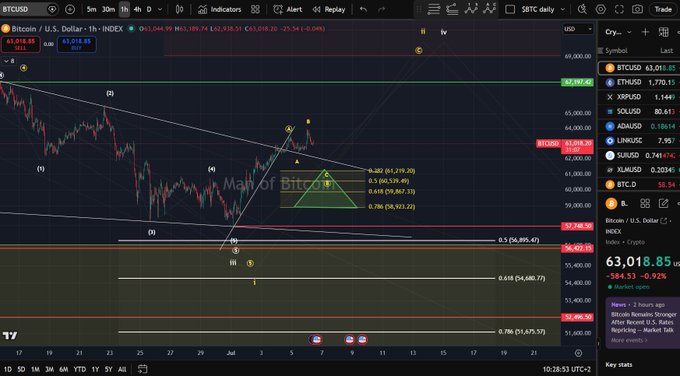The image size is (680, 376).
Task: Switch to the 30m timeframe
Action: point(108,9)
